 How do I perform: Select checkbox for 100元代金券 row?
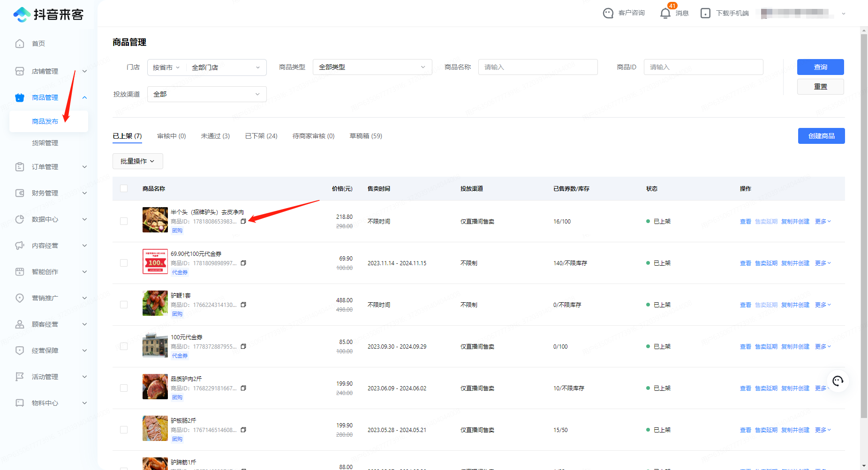pyautogui.click(x=124, y=346)
